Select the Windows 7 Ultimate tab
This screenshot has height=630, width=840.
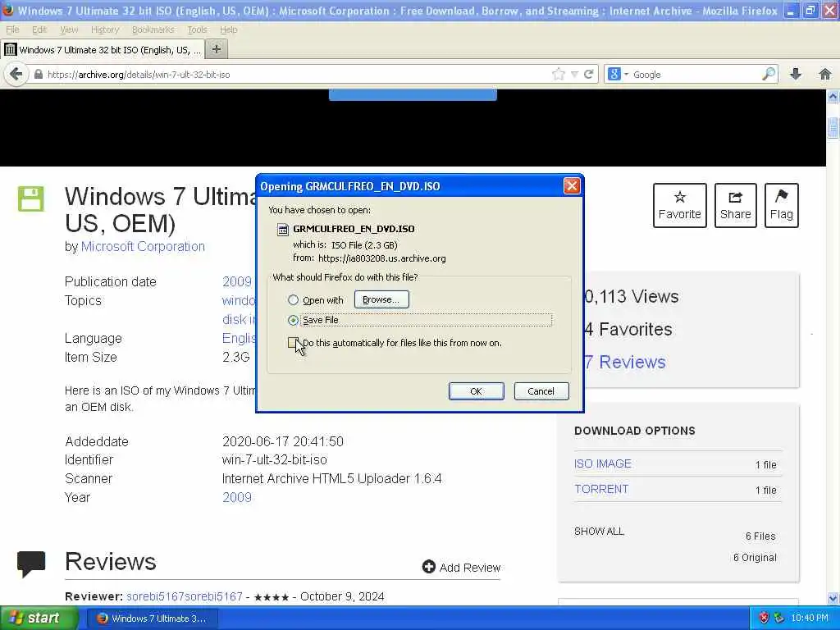(103, 50)
